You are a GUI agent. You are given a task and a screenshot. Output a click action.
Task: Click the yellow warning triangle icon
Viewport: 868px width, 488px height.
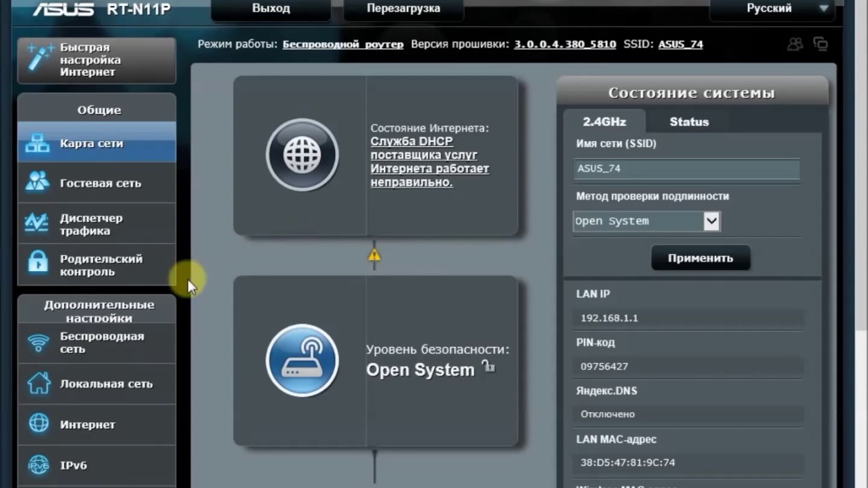point(374,256)
